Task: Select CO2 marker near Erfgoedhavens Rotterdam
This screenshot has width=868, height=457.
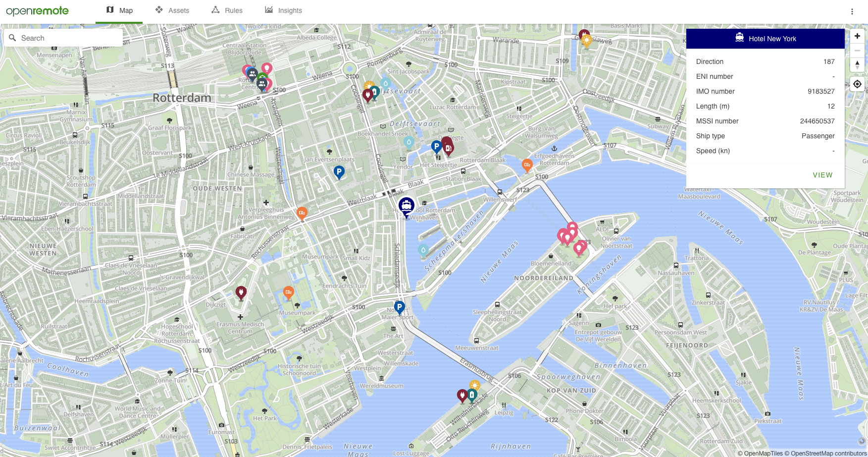Action: [527, 165]
